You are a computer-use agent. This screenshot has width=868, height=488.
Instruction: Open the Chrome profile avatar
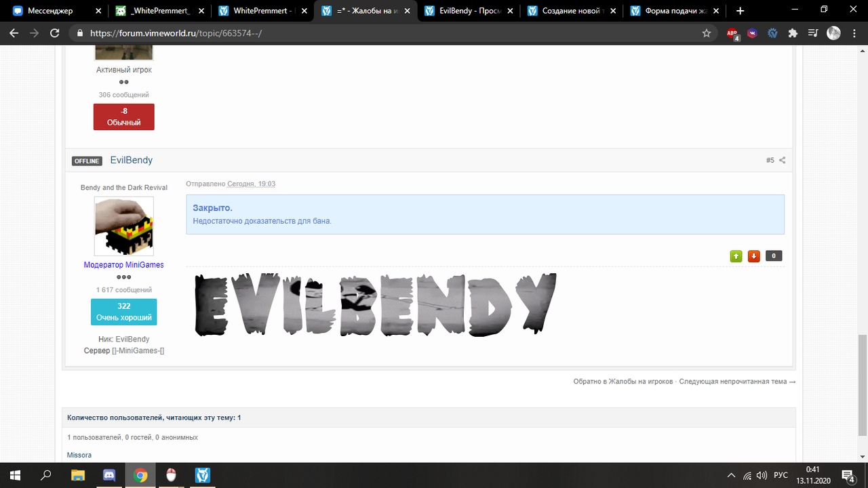834,33
